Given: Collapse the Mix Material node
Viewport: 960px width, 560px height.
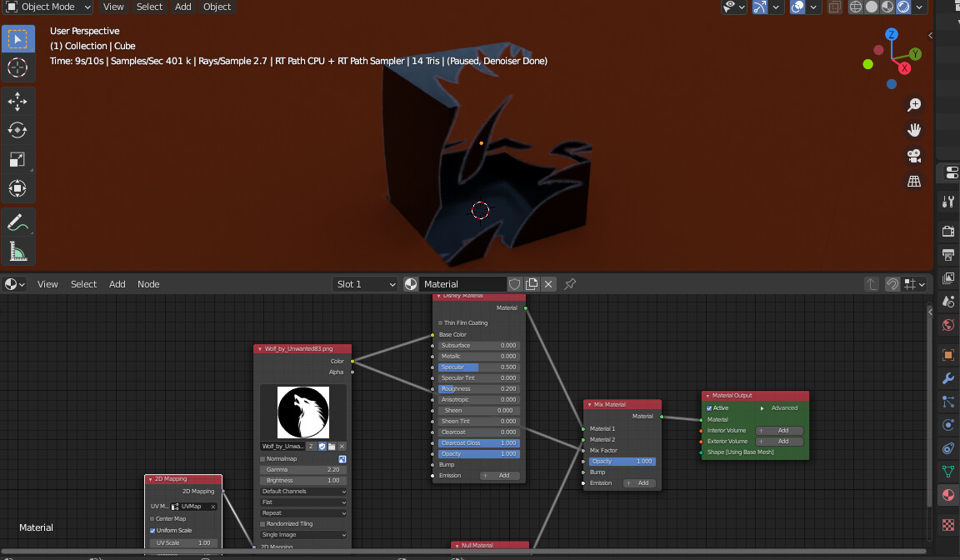Looking at the screenshot, I should 590,404.
